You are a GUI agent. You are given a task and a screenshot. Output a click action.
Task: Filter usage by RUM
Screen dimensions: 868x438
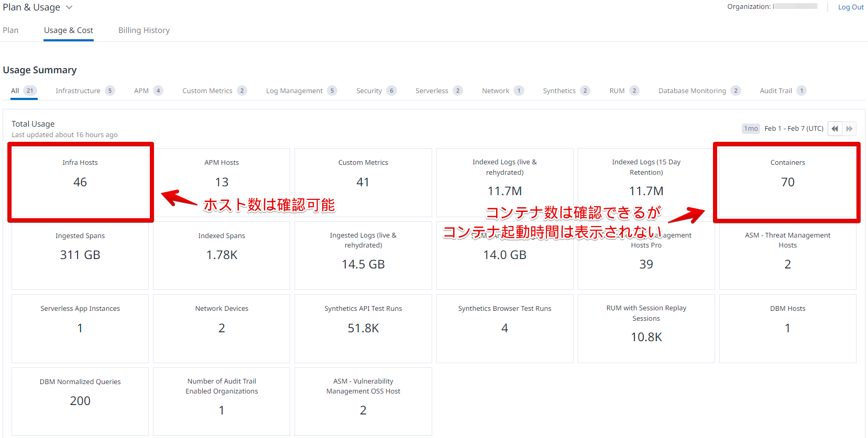[x=624, y=91]
